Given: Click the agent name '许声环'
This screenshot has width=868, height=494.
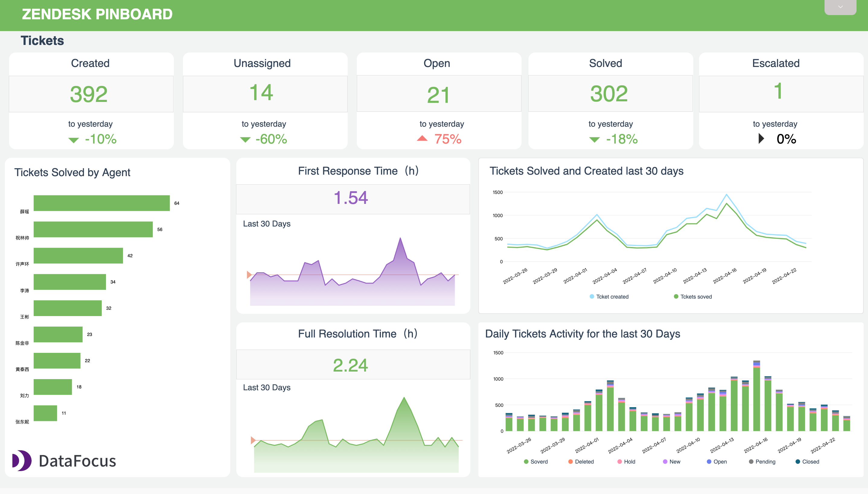Looking at the screenshot, I should point(22,264).
